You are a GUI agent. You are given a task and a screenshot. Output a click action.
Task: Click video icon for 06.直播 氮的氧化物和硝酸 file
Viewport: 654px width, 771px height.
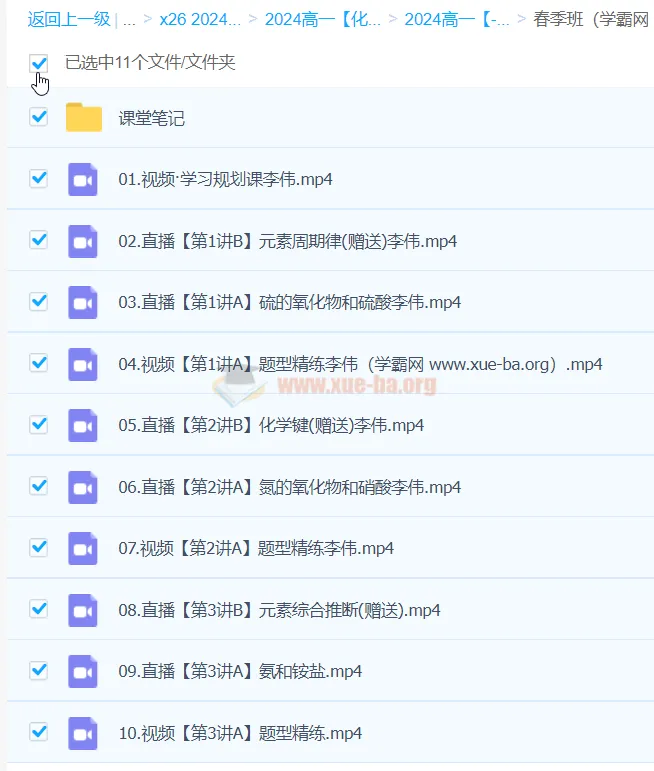tap(83, 487)
